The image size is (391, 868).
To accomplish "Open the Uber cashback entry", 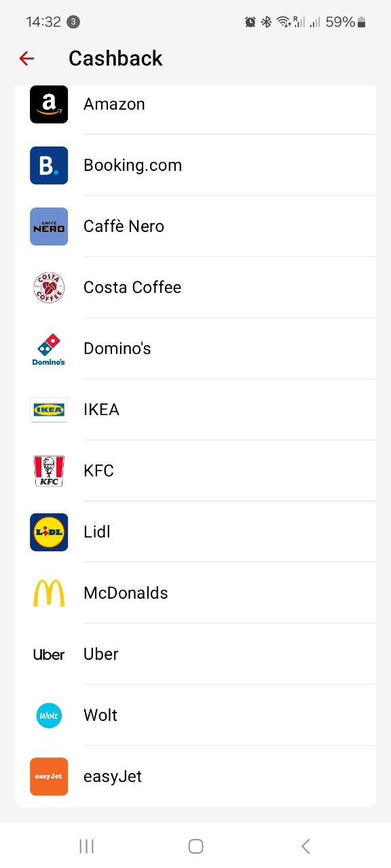I will coord(195,654).
